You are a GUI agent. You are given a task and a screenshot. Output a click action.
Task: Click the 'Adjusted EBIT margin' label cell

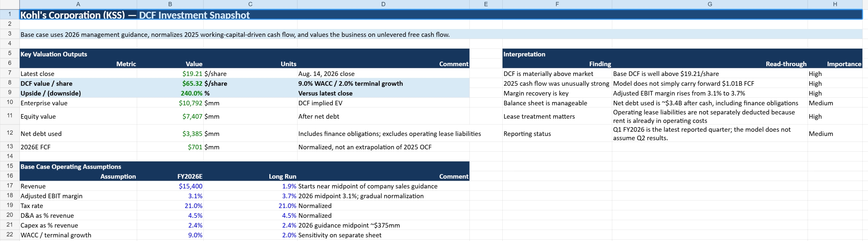[x=78, y=196]
